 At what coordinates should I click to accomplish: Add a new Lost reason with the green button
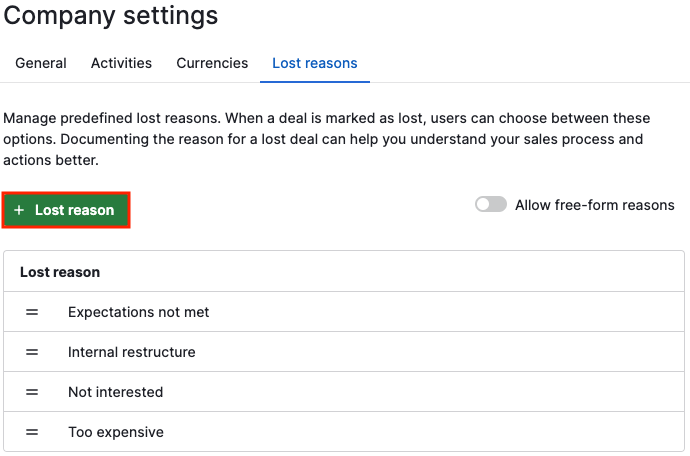click(x=66, y=210)
